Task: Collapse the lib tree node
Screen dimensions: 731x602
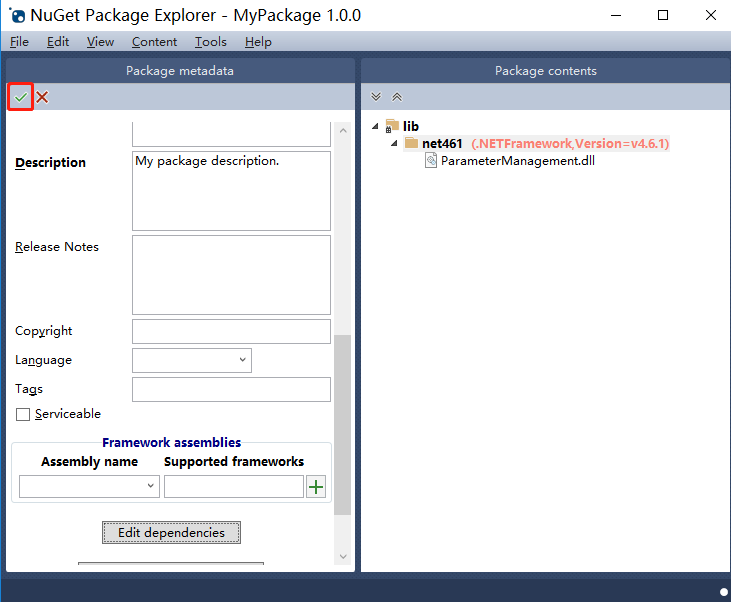Action: (375, 126)
